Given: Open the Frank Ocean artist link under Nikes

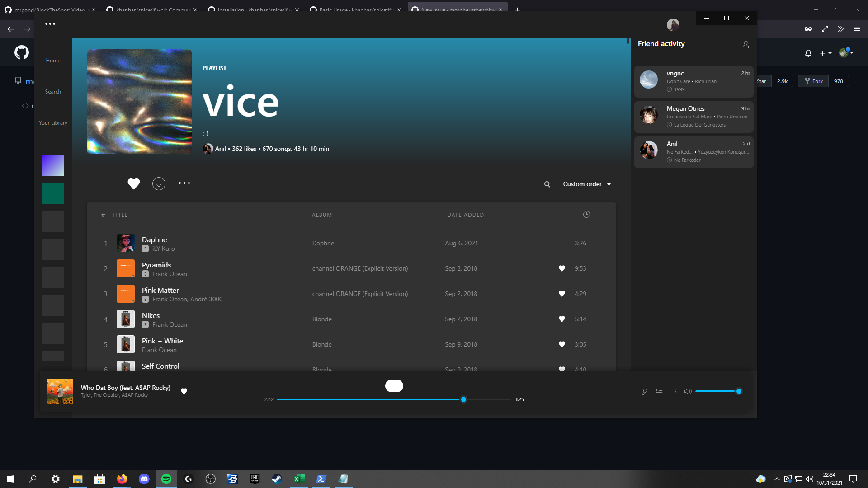Looking at the screenshot, I should click(x=170, y=325).
